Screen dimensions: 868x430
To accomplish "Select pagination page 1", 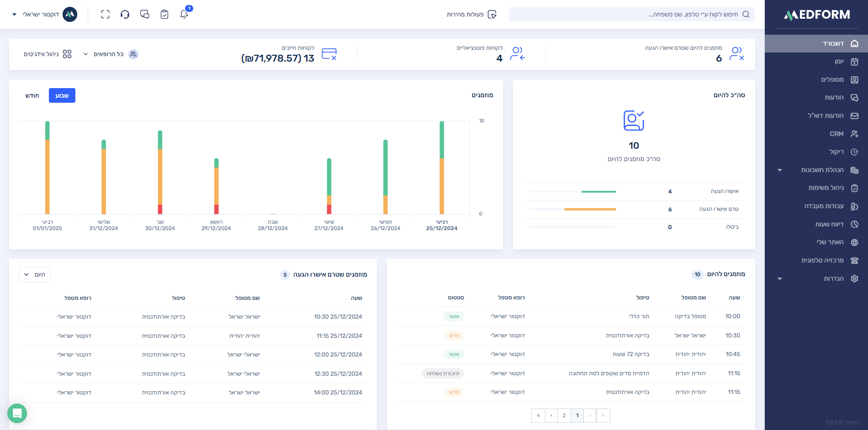I will coord(577,415).
